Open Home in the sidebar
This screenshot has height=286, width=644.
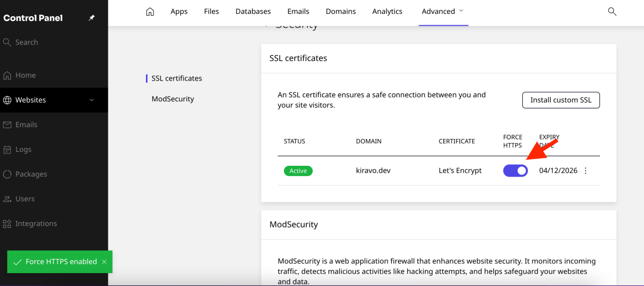tap(25, 75)
